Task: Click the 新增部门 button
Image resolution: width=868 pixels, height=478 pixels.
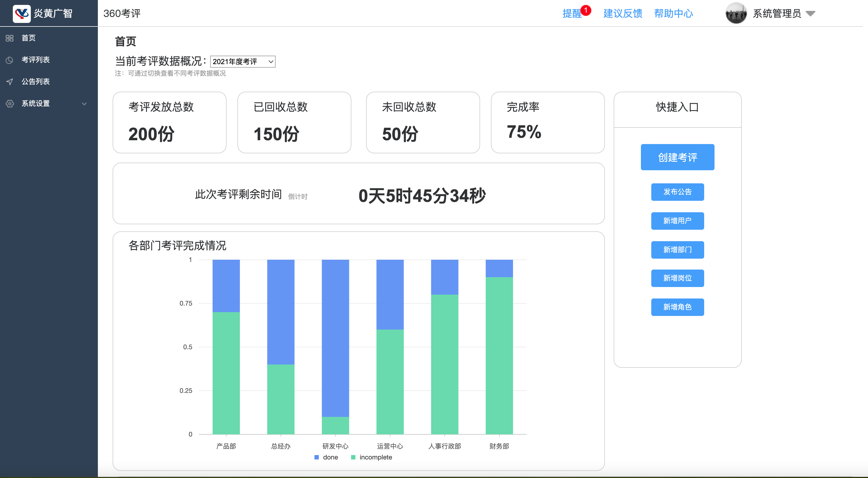Action: 677,250
